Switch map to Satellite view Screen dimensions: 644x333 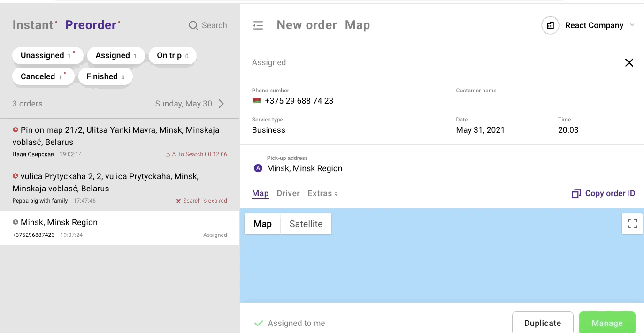click(306, 224)
